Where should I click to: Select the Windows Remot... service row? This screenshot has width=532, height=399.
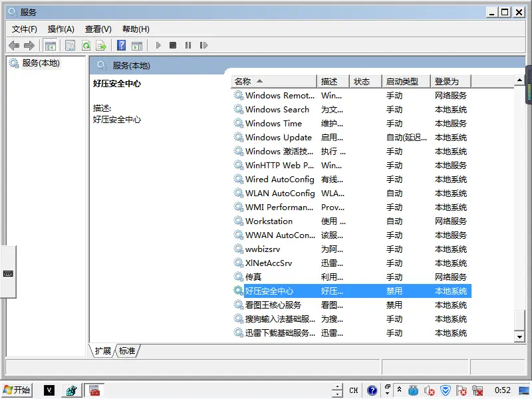click(351, 96)
